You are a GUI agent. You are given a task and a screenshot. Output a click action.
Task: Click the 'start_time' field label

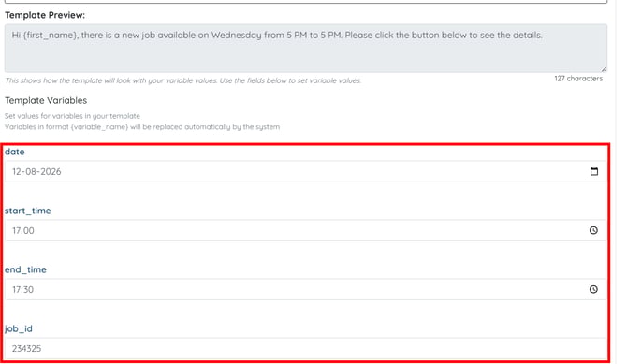tap(27, 211)
